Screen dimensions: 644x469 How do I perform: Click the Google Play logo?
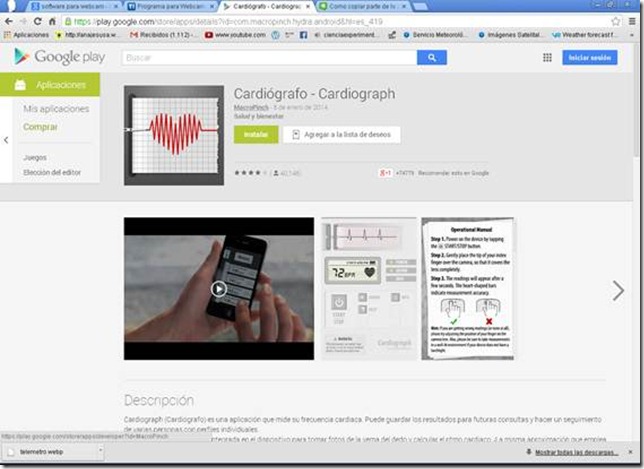tap(58, 57)
